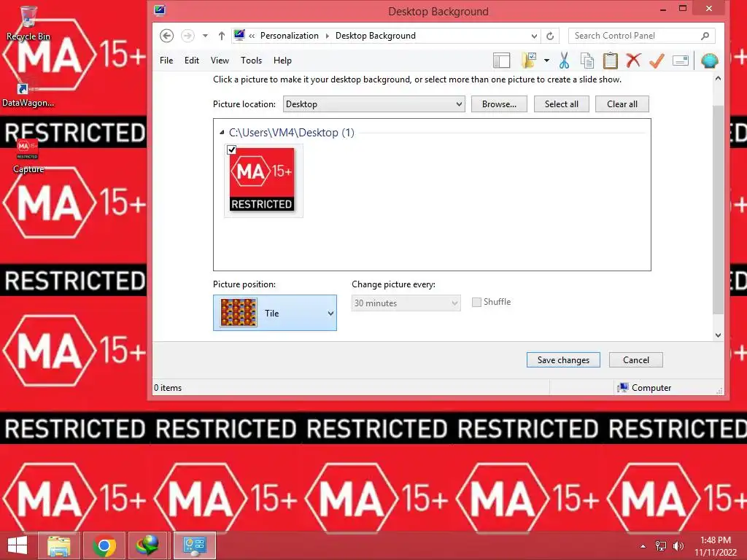Click the search magnifier icon

705,36
